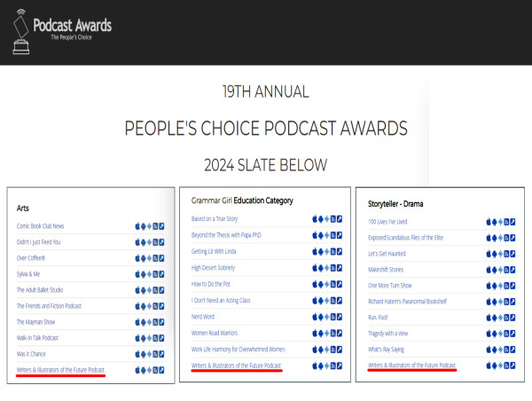532x401 pixels.
Task: Open RSS icon for Nerd Word
Action: [x=333, y=317]
